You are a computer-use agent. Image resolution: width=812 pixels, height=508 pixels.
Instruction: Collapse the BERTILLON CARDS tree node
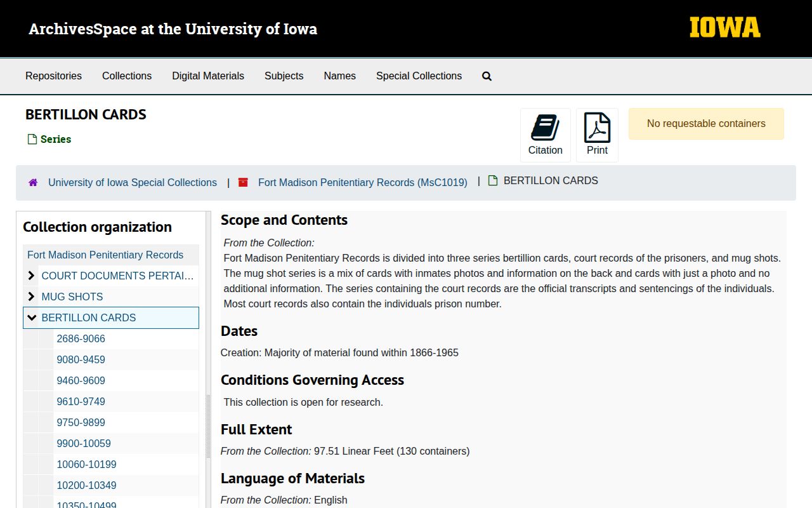click(x=32, y=317)
